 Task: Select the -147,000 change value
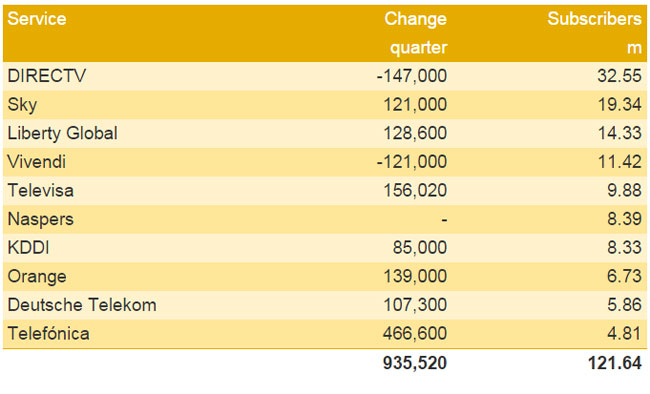coord(412,76)
